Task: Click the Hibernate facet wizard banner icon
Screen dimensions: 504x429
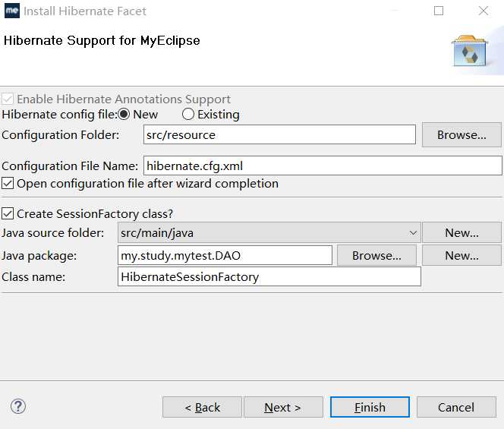Action: coord(469,51)
